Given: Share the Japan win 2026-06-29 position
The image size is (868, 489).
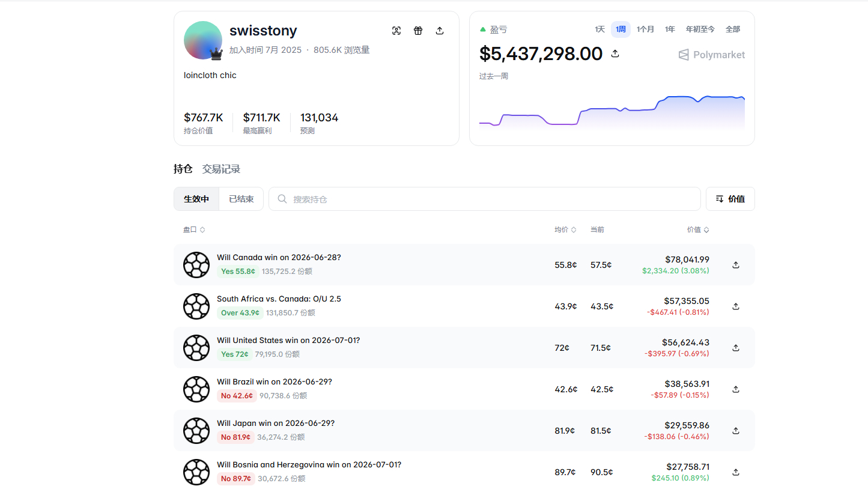Looking at the screenshot, I should [x=736, y=431].
